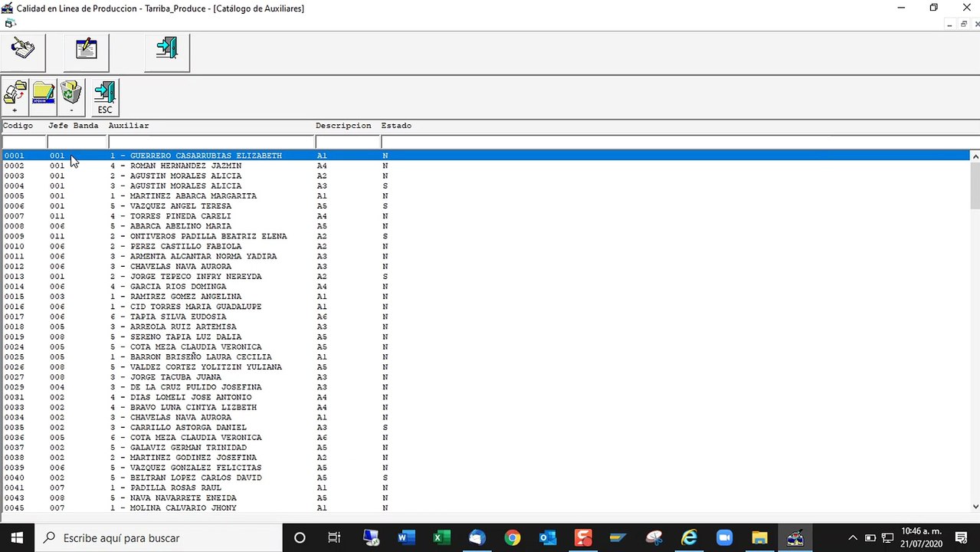The width and height of the screenshot is (980, 552).
Task: Open Internet Explorer from the taskbar
Action: [690, 537]
